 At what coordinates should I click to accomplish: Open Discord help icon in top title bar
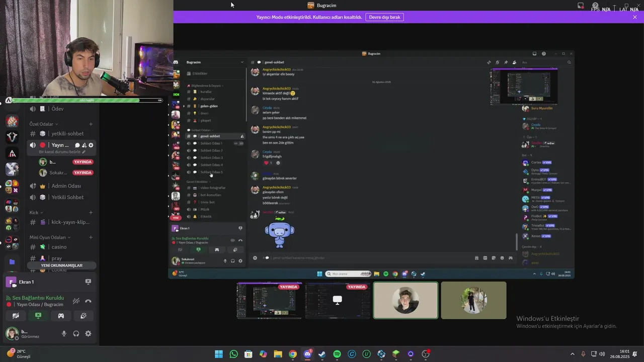click(x=595, y=6)
